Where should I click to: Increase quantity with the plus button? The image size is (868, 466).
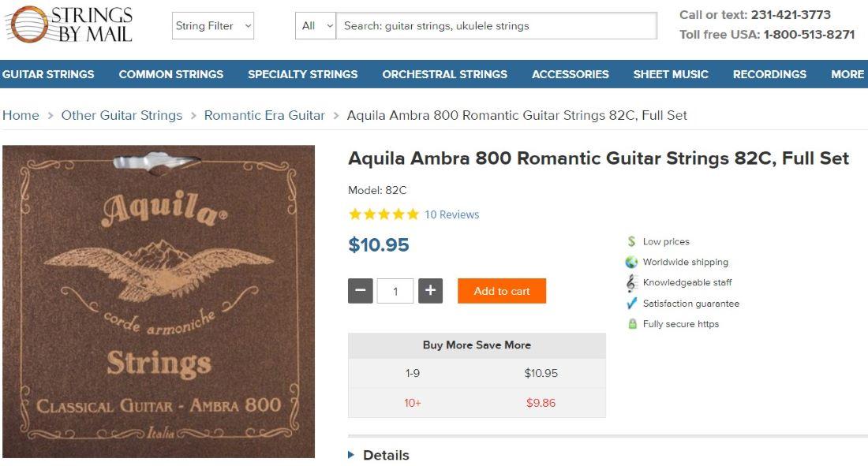430,291
